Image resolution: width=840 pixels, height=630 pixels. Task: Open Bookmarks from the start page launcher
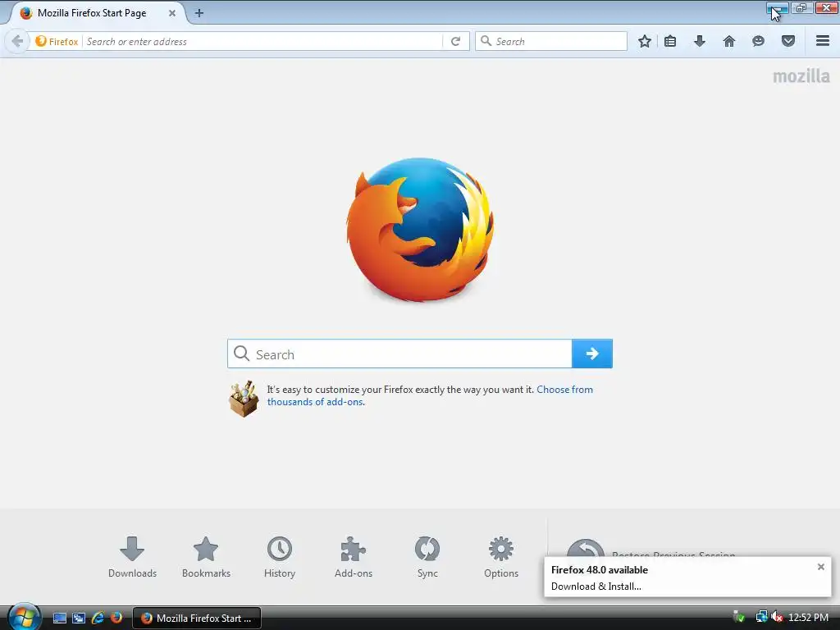[206, 557]
